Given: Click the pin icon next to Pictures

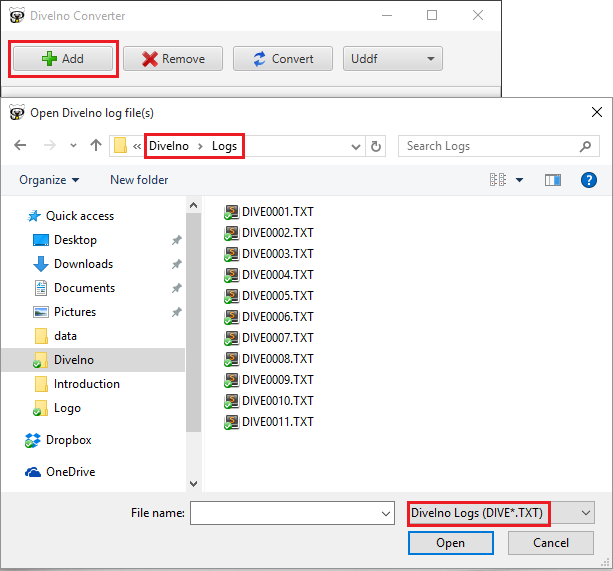Looking at the screenshot, I should tap(177, 312).
